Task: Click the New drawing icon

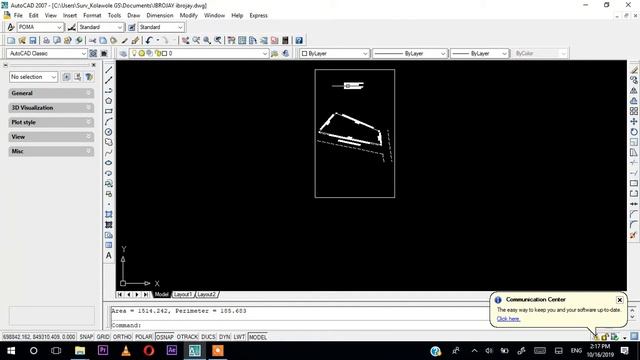Action: pos(11,40)
